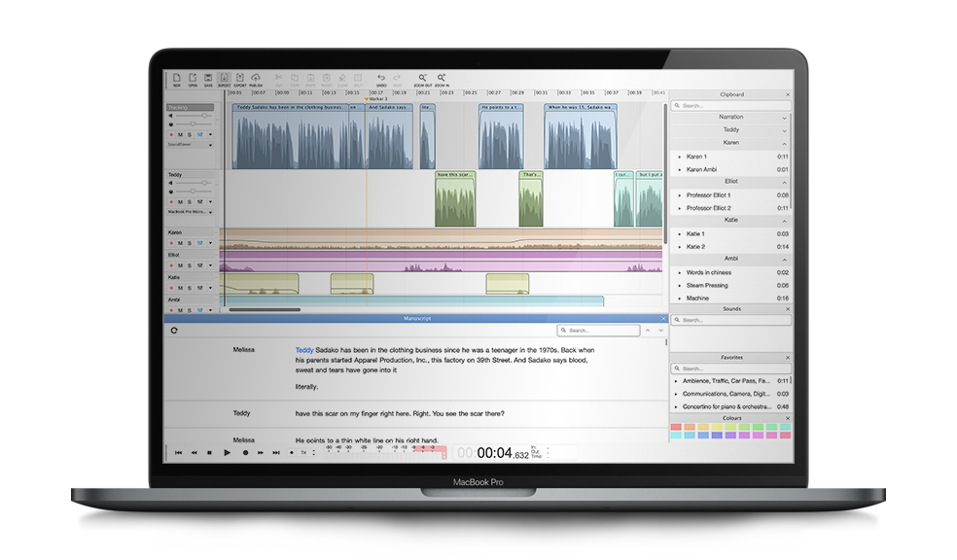Viewport: 957px width, 560px height.
Task: Click the Zoom Out magnifier icon
Action: tap(422, 79)
